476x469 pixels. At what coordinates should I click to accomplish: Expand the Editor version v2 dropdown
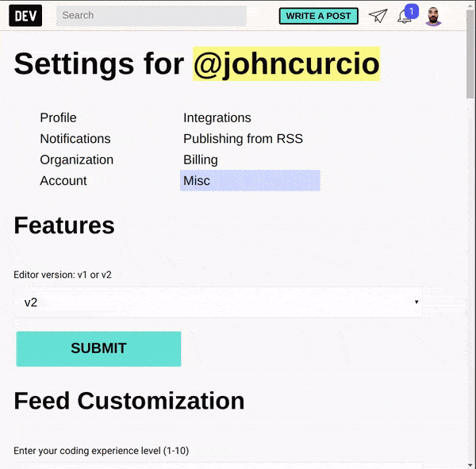point(218,302)
